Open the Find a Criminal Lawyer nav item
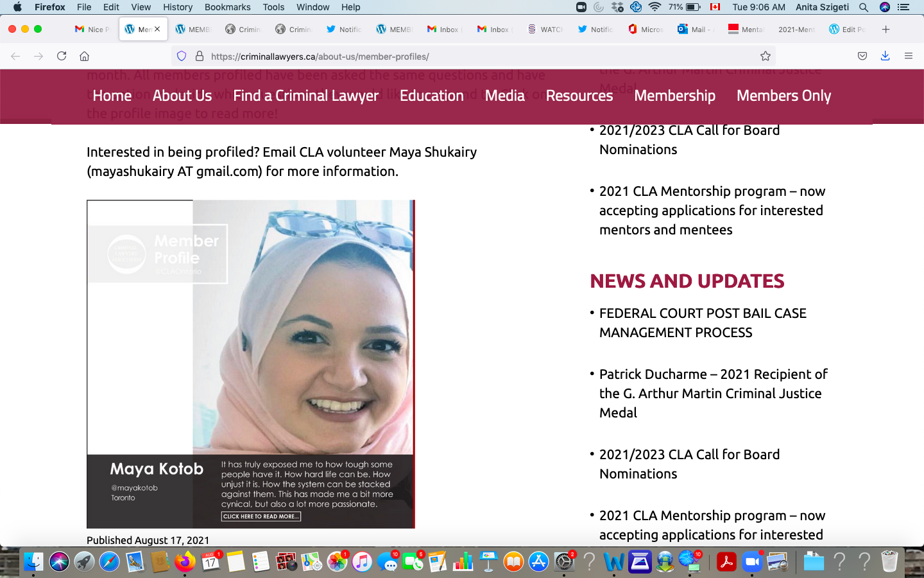 tap(305, 96)
